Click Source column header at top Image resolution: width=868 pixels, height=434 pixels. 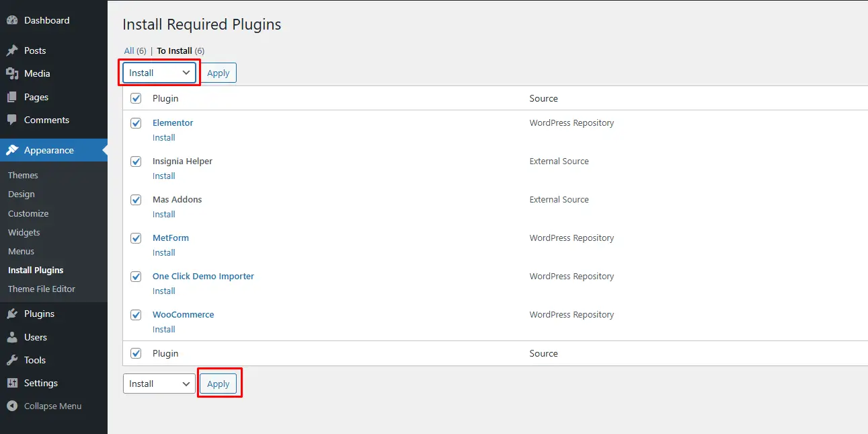click(543, 98)
